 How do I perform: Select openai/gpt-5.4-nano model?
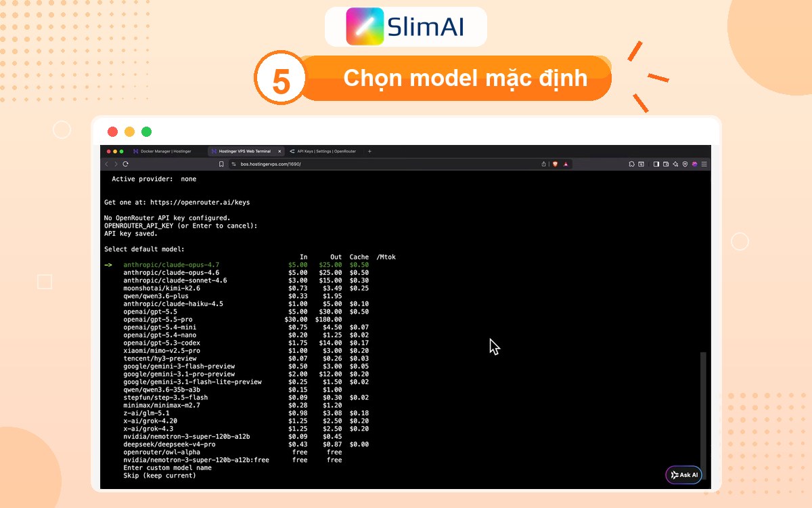click(x=160, y=335)
